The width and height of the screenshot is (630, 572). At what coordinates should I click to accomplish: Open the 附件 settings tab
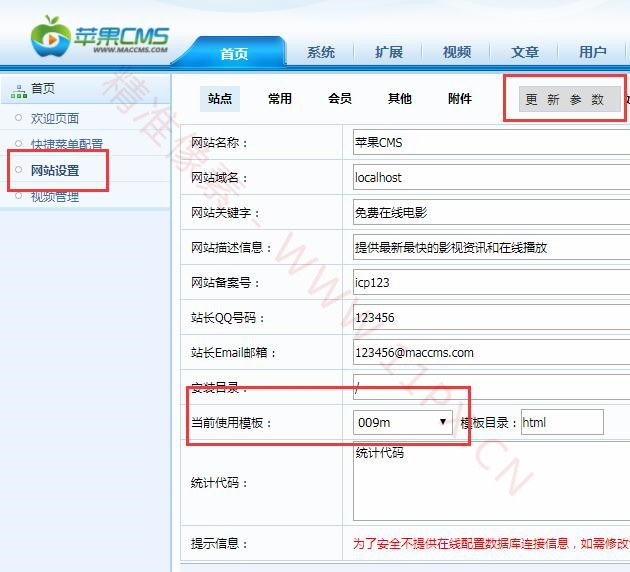pos(460,99)
